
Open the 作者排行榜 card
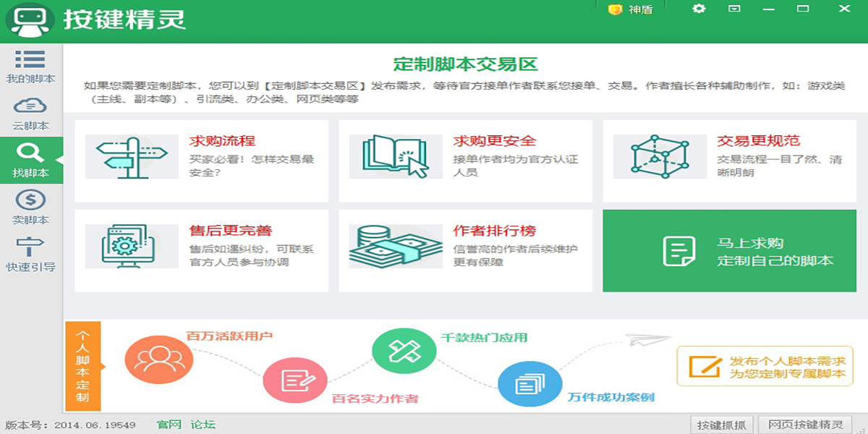pos(465,250)
